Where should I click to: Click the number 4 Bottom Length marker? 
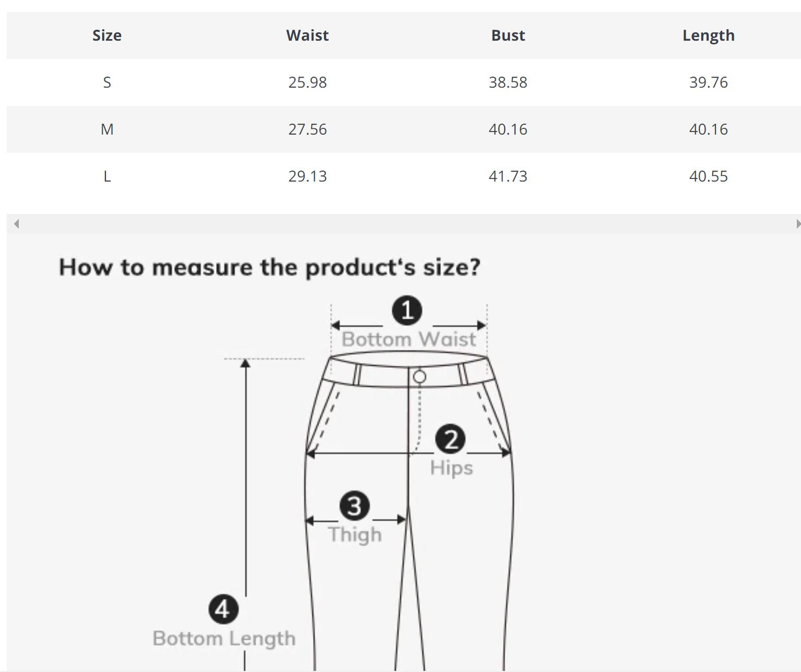pyautogui.click(x=223, y=609)
